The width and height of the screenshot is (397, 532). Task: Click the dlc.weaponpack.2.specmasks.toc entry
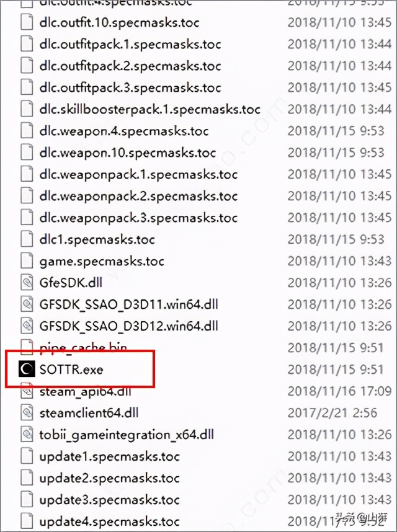click(138, 196)
